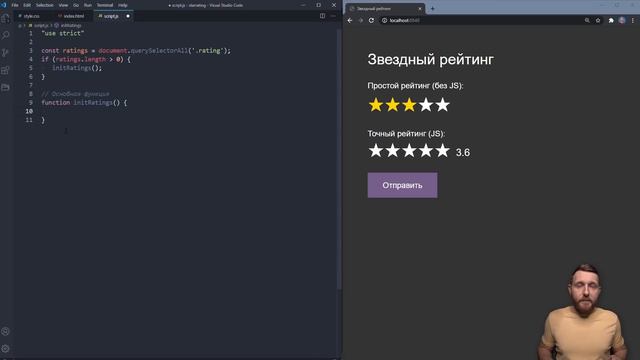Screen dimensions: 640x360
Task: Click the Отправить submit button
Action: pos(402,185)
